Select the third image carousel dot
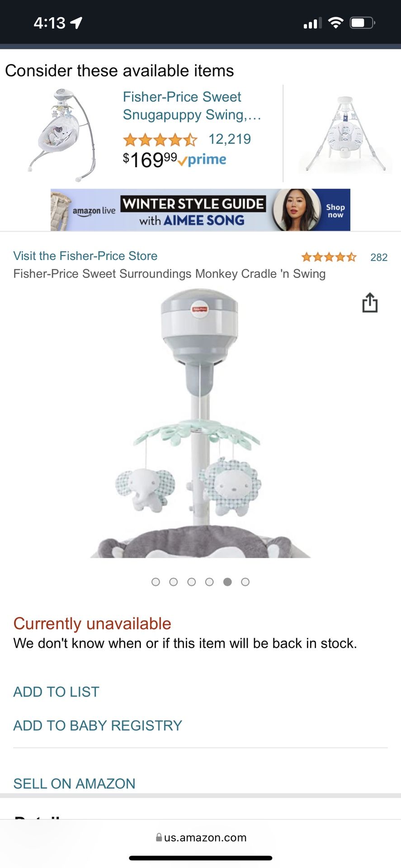 click(191, 582)
